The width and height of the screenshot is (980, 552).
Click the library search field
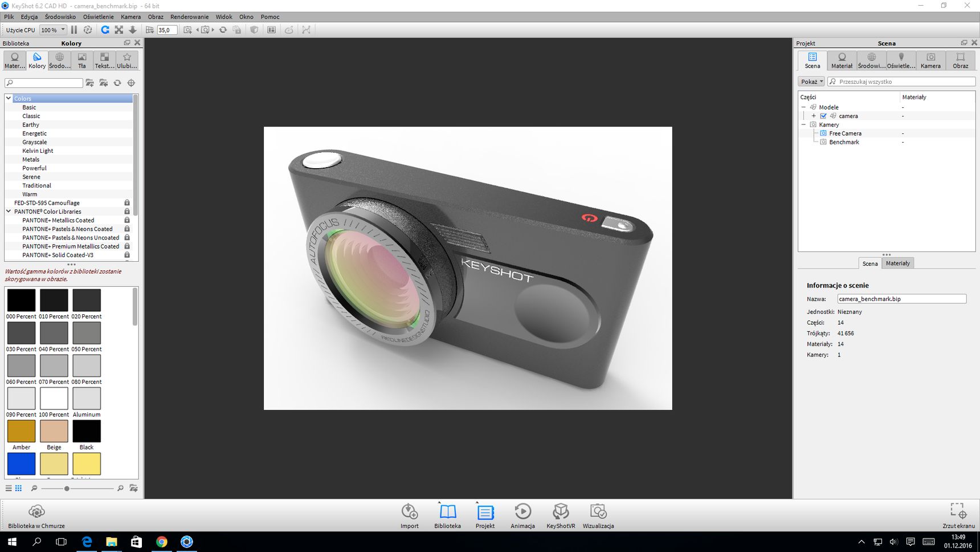44,83
